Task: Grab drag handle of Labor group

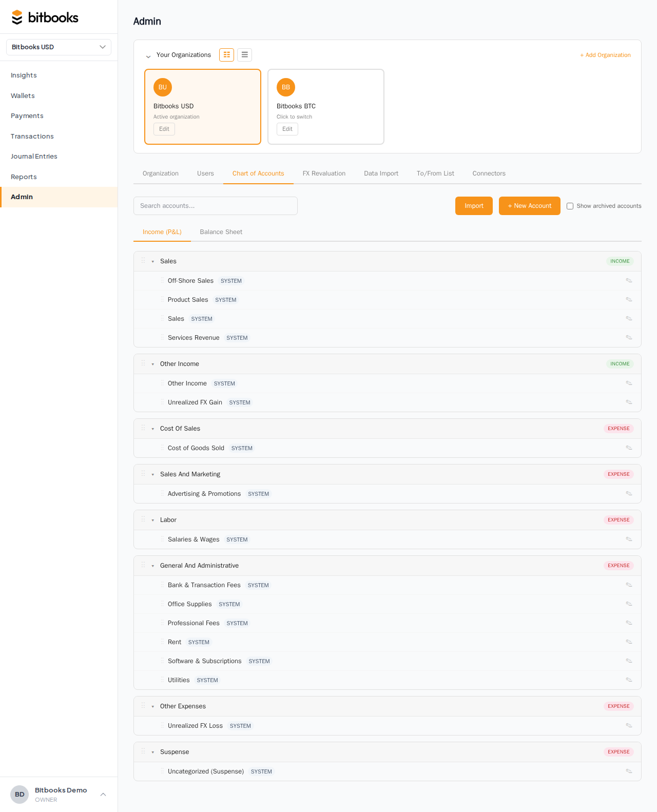Action: pos(143,519)
